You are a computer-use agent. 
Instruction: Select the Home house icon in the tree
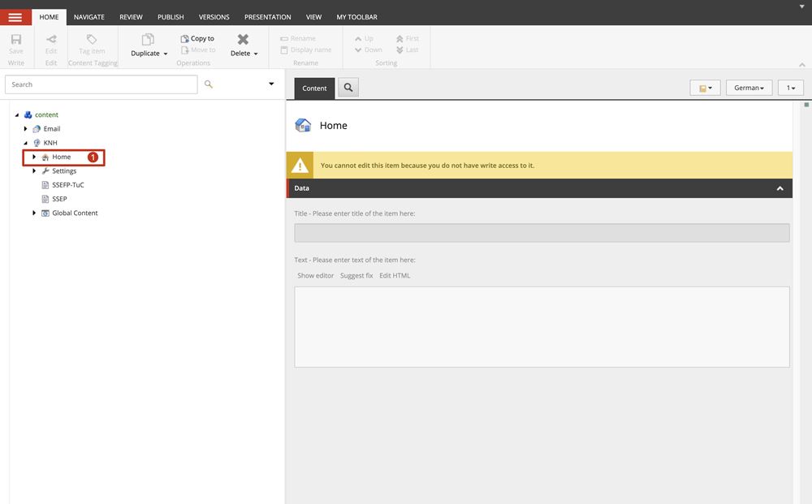pyautogui.click(x=45, y=157)
